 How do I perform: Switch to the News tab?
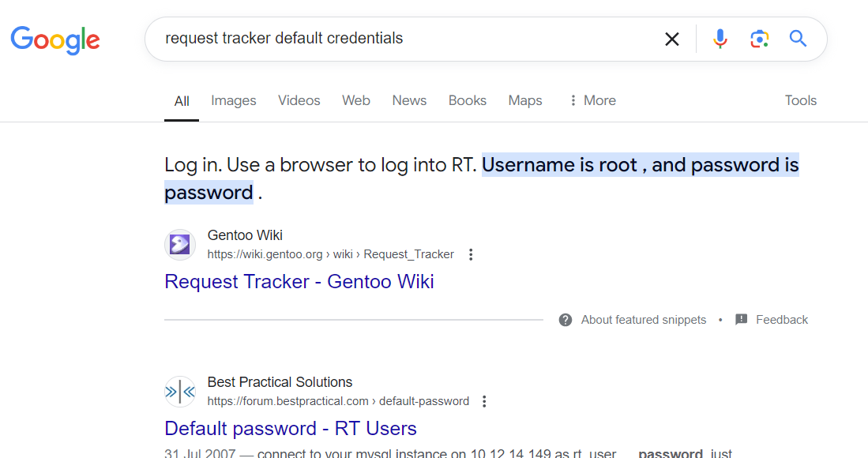click(x=409, y=100)
